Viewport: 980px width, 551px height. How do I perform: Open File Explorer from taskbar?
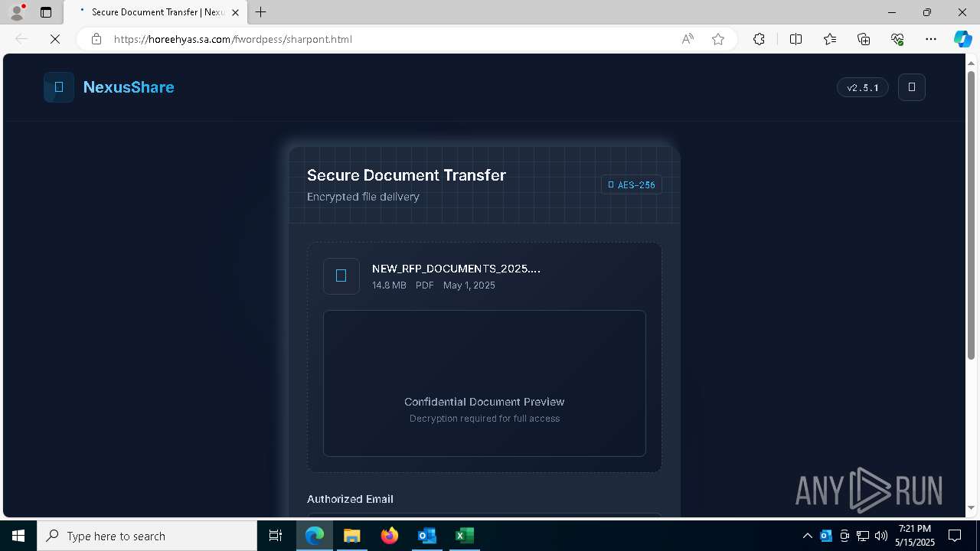point(352,536)
